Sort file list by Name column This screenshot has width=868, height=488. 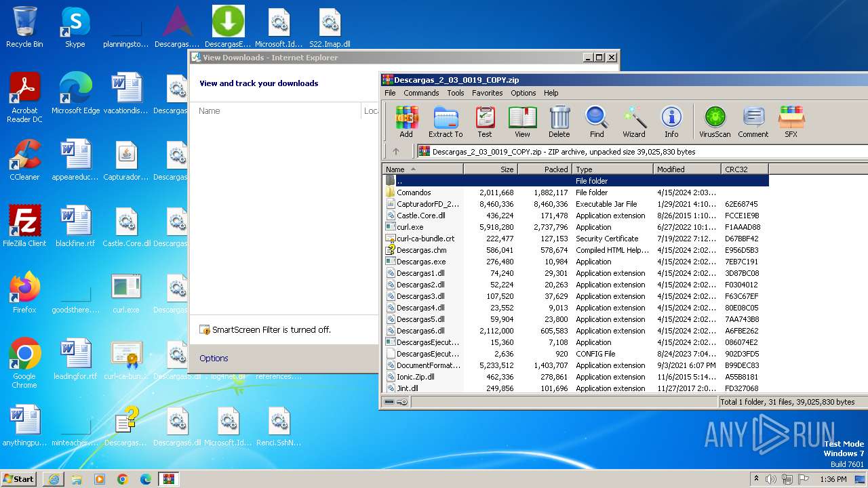pos(423,169)
